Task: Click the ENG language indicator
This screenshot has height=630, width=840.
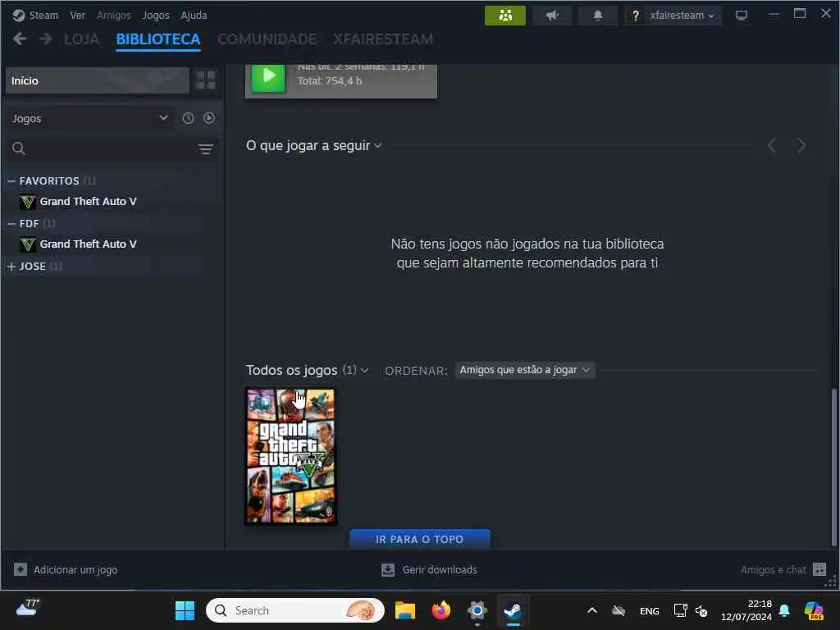Action: pyautogui.click(x=650, y=611)
